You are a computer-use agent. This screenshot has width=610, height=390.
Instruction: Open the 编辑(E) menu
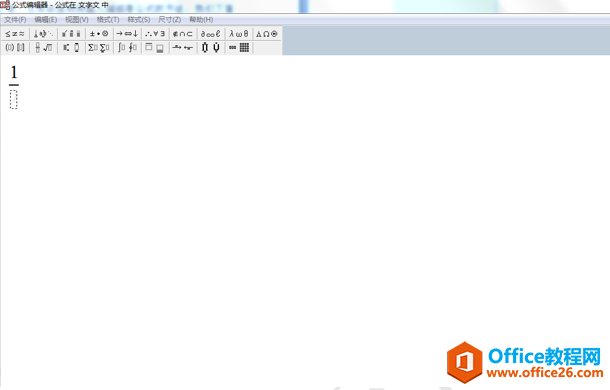click(x=46, y=19)
